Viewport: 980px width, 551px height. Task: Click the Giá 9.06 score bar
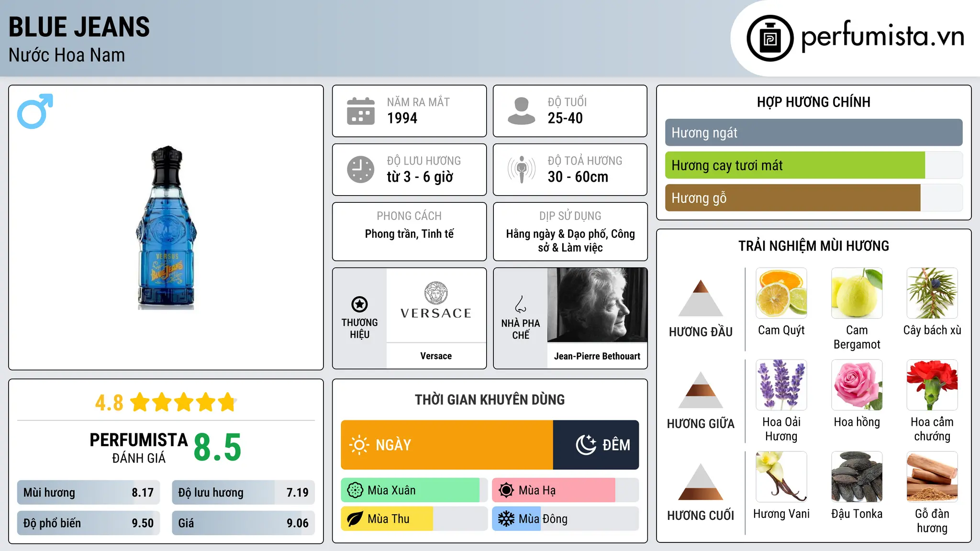point(244,523)
